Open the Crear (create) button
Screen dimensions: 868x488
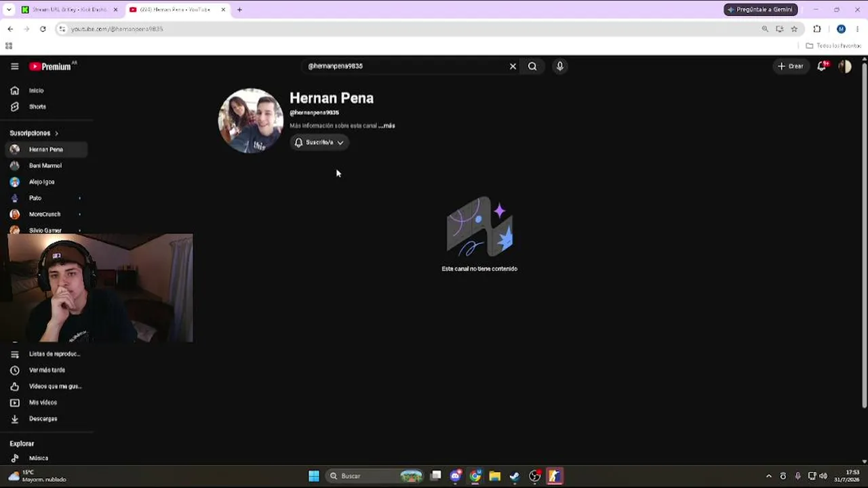[x=791, y=66]
